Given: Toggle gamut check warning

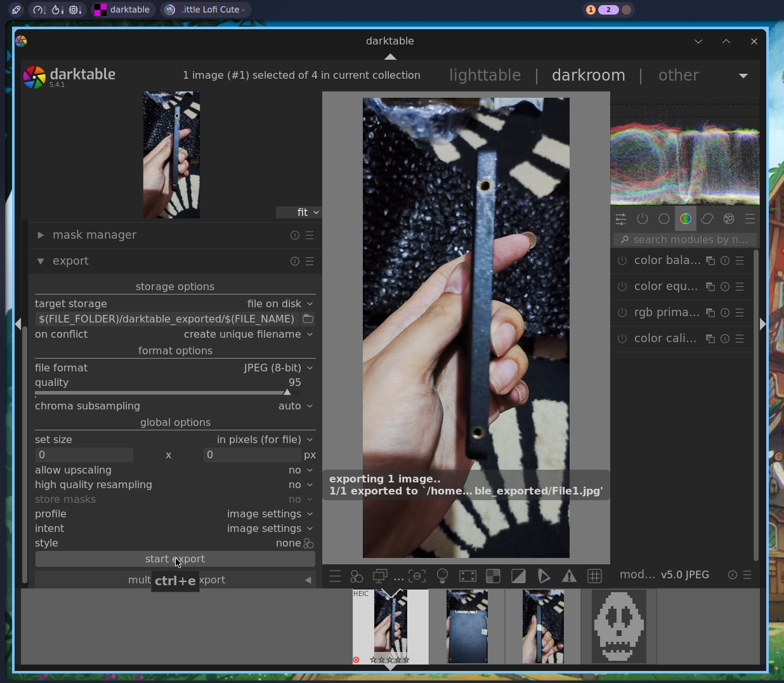Looking at the screenshot, I should click(x=569, y=576).
